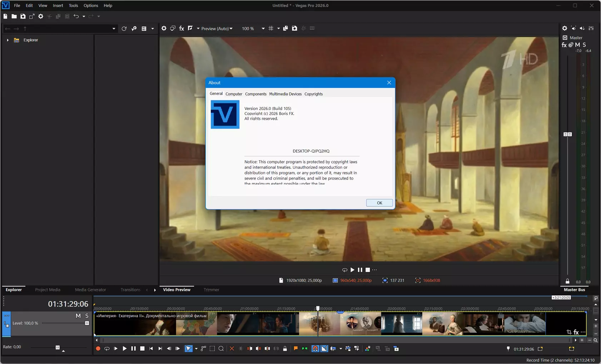Click the Dim output icon
The width and height of the screenshot is (601, 364).
582,29
